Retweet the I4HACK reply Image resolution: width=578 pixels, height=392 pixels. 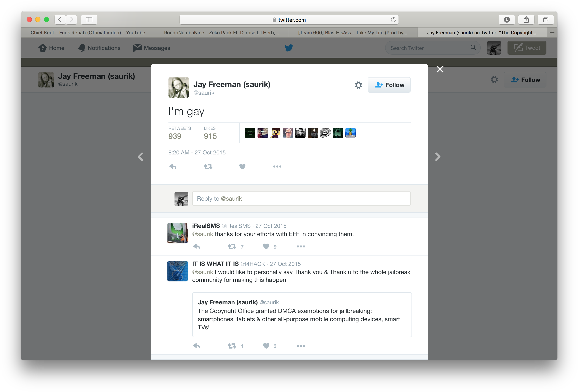pos(232,346)
